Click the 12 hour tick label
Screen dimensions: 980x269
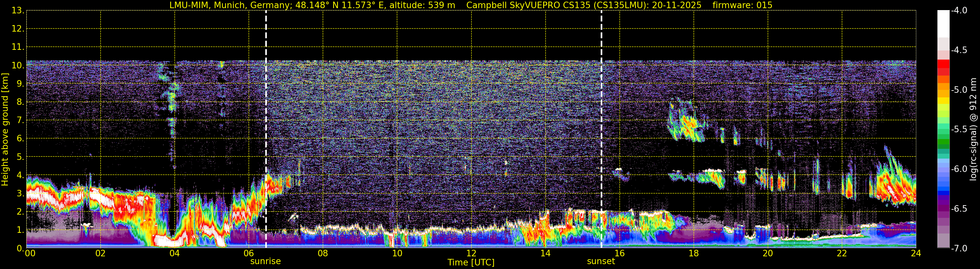tap(471, 253)
